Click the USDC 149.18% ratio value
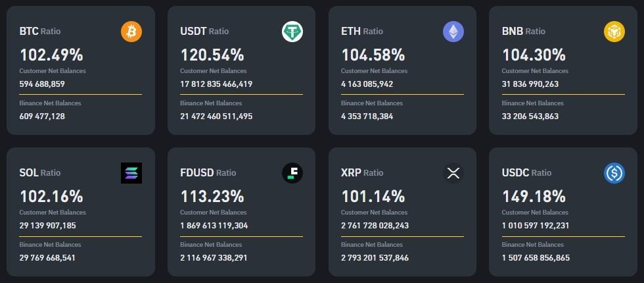Viewport: 644px width, 283px height. (x=534, y=196)
